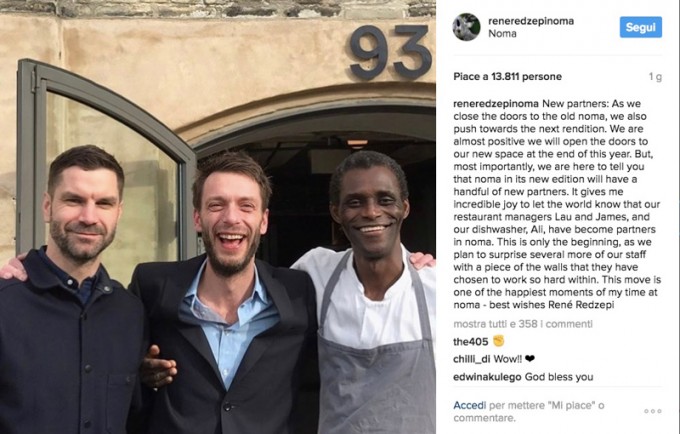Click renerezepinoma username in the caption

pyautogui.click(x=496, y=104)
